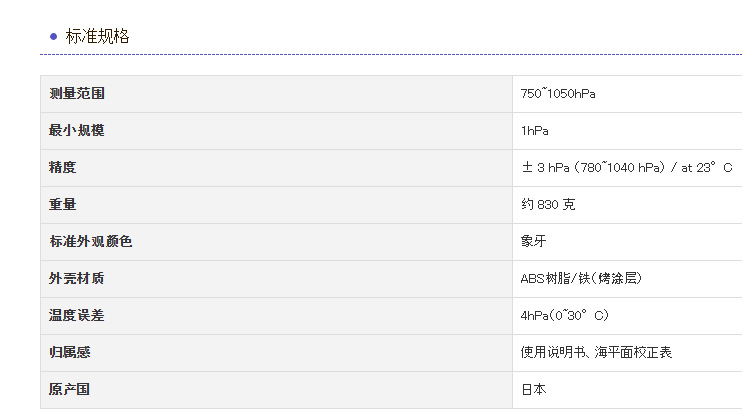Viewport: 742px width, 411px height.
Task: Select the 重量 row label
Action: click(63, 205)
